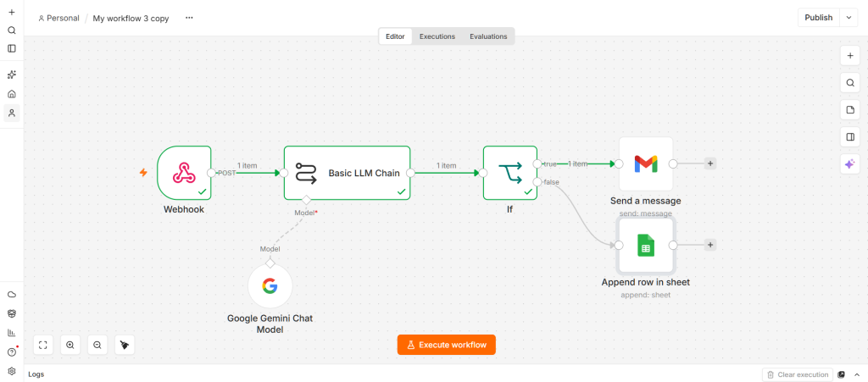Click the workflow name My workflow 3 copy
Screen dimensions: 868x382
(131, 18)
